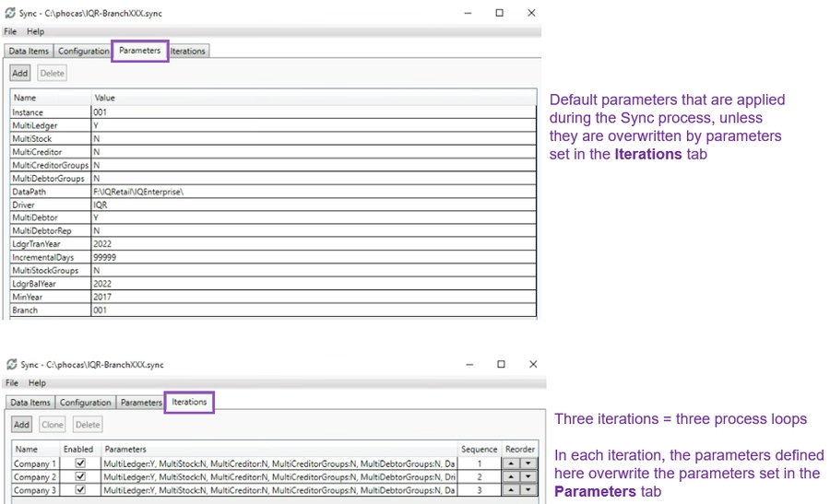Click the Sync app icon in upper window title bar
The height and width of the screenshot is (504, 830).
pyautogui.click(x=11, y=14)
